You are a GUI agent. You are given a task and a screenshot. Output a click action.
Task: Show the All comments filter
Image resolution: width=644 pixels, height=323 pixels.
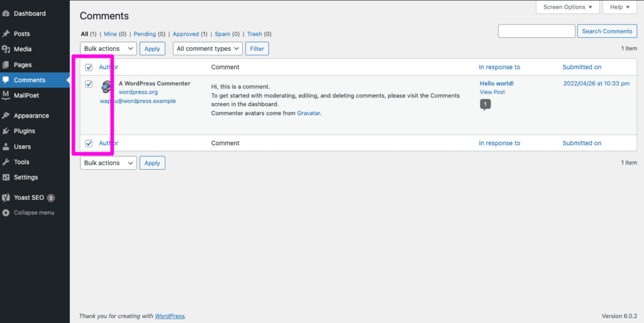click(84, 34)
